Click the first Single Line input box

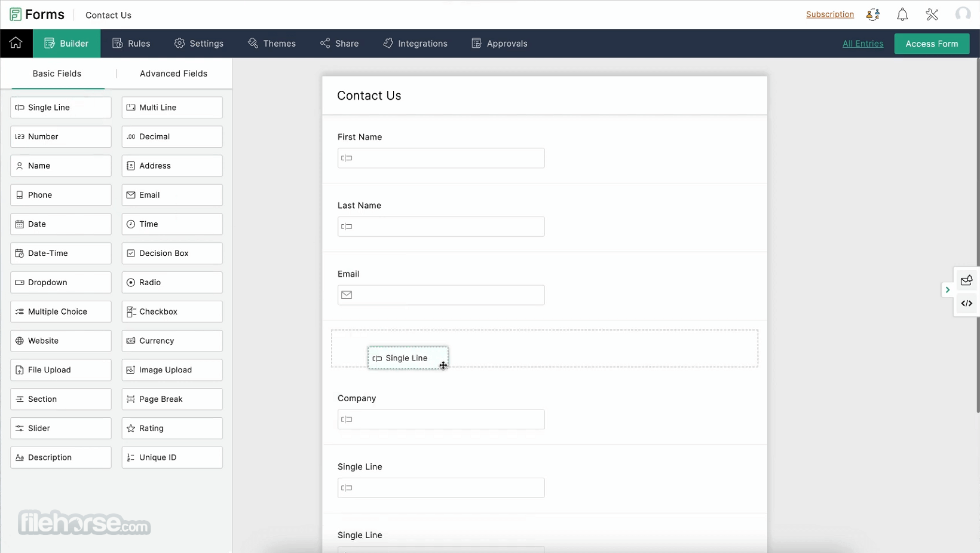(441, 488)
